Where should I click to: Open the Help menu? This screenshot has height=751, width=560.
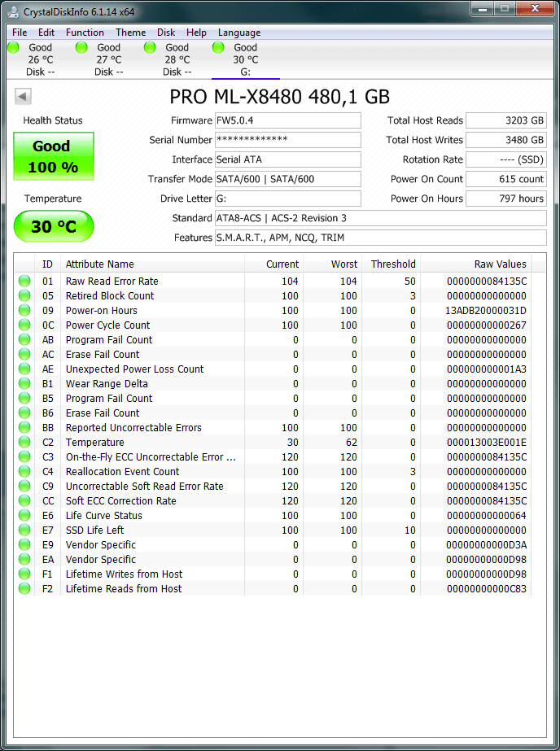click(x=196, y=33)
